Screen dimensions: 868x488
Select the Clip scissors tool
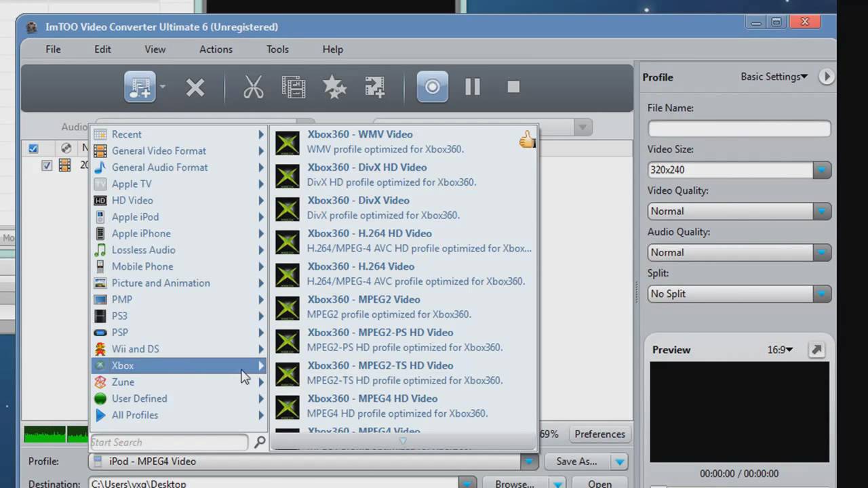pos(253,87)
